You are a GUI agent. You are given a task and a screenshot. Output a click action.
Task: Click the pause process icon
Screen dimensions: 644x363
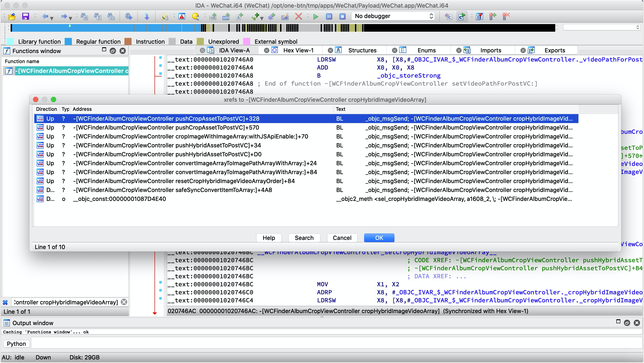(329, 16)
